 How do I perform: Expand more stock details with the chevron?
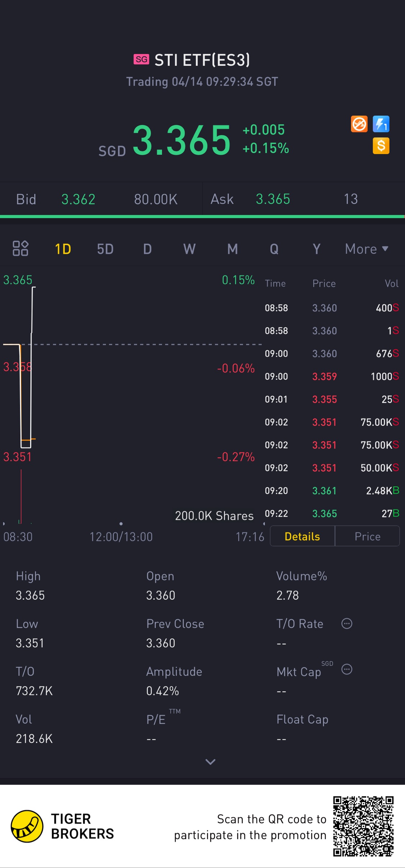tap(210, 761)
